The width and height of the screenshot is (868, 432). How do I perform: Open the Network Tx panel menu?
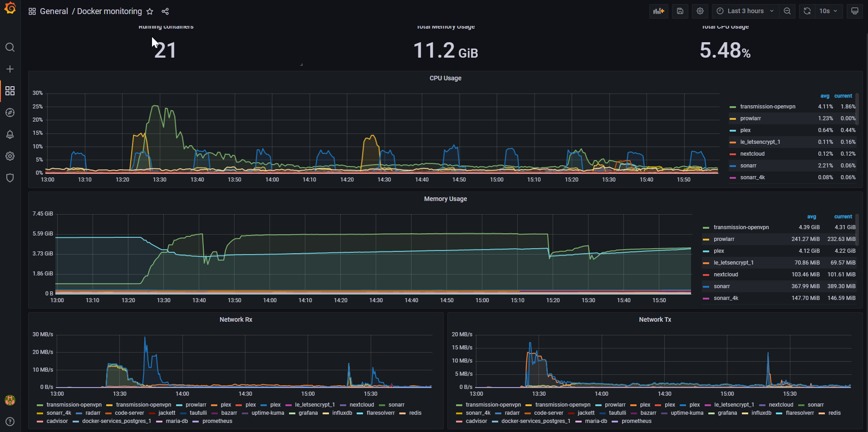(655, 319)
